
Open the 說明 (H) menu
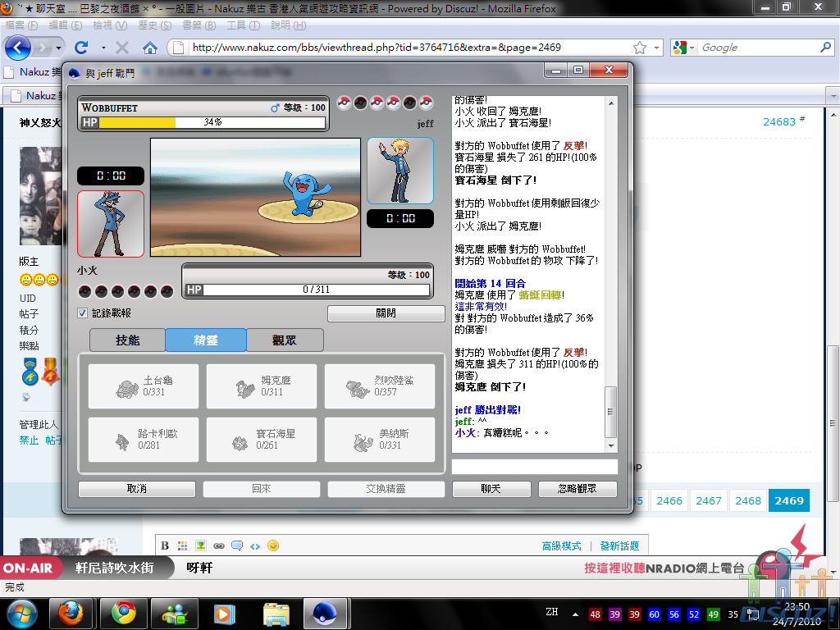click(288, 25)
